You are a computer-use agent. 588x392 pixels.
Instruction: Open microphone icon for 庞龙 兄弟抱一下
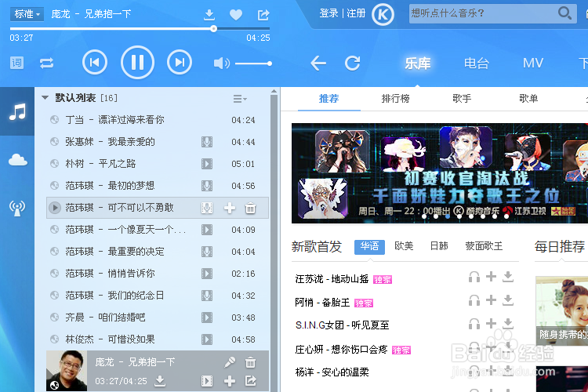click(x=230, y=362)
